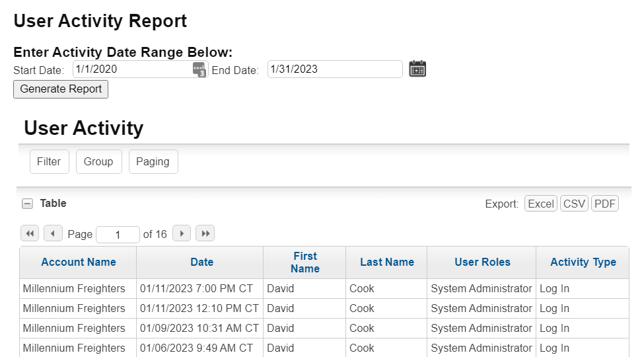Export the table as CSV
The image size is (644, 357).
[574, 204]
